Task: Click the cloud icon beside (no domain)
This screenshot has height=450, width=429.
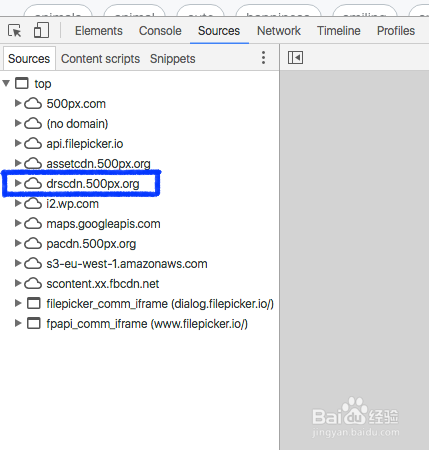Action: point(33,124)
